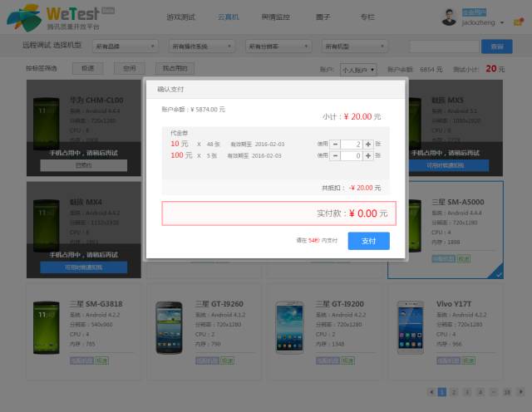Click the 三星 GT-I9260 phone image
The width and height of the screenshot is (532, 412).
(169, 327)
